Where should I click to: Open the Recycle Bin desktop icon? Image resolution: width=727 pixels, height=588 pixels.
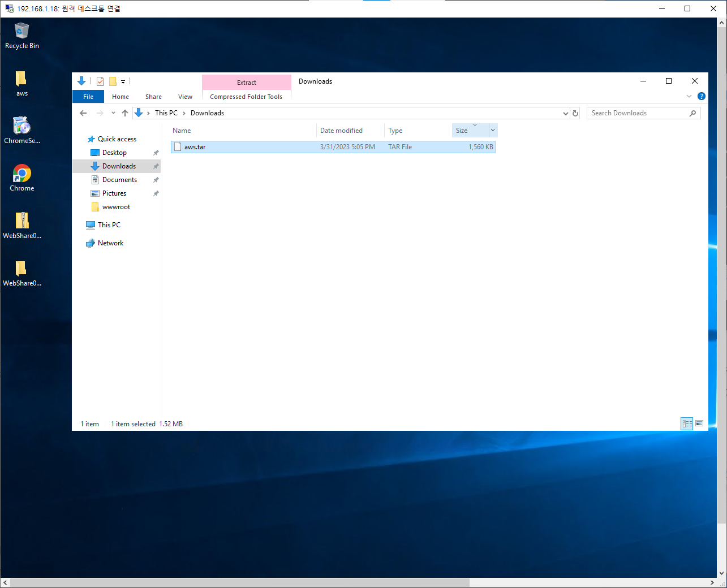tap(21, 36)
